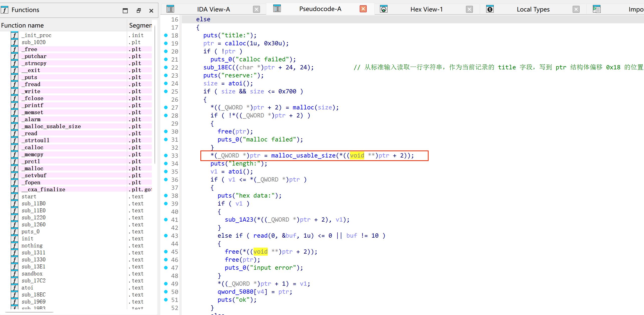Click qword_5080 variable on line 50
Viewport: 644px width, 315px height.
pyautogui.click(x=235, y=292)
